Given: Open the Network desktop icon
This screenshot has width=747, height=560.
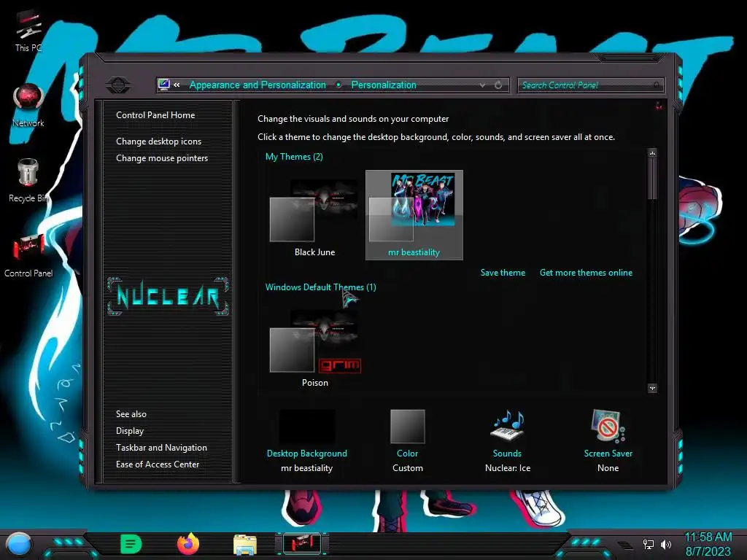Looking at the screenshot, I should point(28,105).
